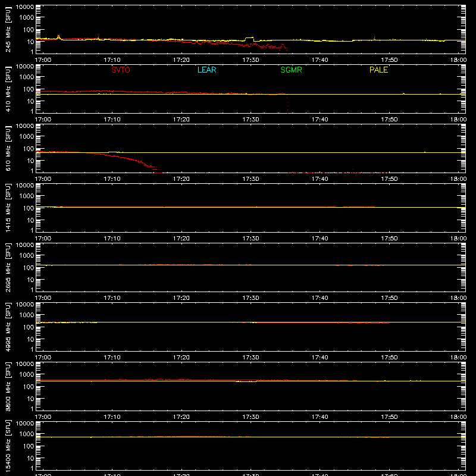476x476 pixels.
Task: Click 17:30 under the 245 MHz plot
Action: coord(250,60)
